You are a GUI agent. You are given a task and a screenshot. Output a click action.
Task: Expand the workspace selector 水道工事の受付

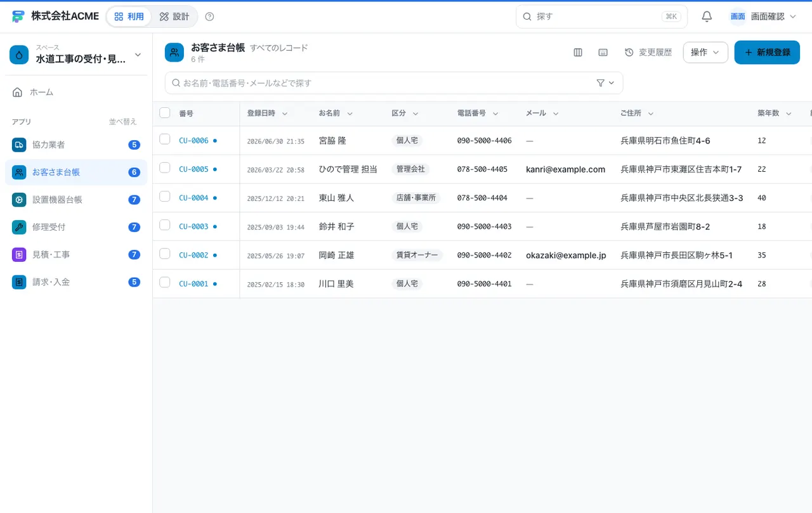pyautogui.click(x=76, y=55)
